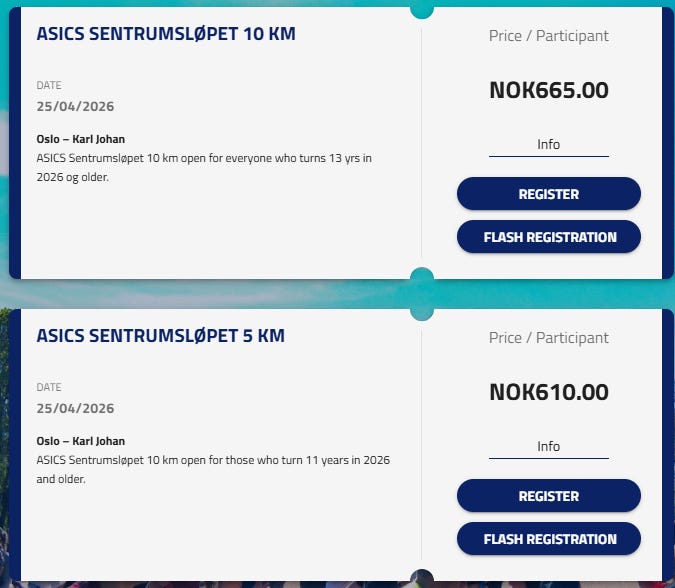The height and width of the screenshot is (588, 675).
Task: Click the ASICS Sentrumsløpet 10 KM title
Action: click(166, 34)
